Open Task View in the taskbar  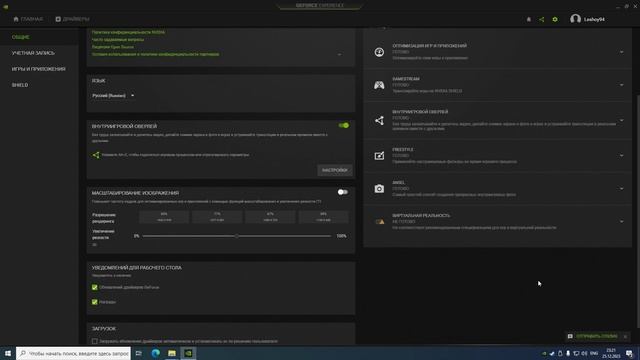coord(139,353)
